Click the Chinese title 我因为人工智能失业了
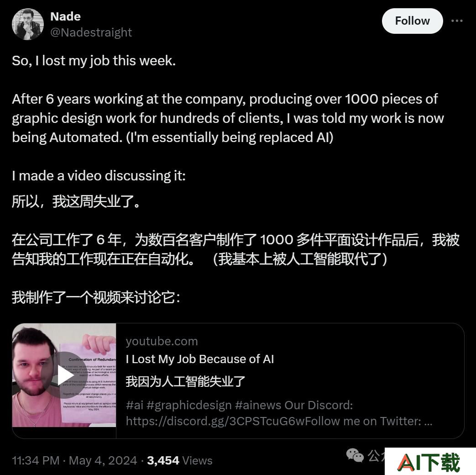Viewport: 476px width, 475px height. coord(185,381)
